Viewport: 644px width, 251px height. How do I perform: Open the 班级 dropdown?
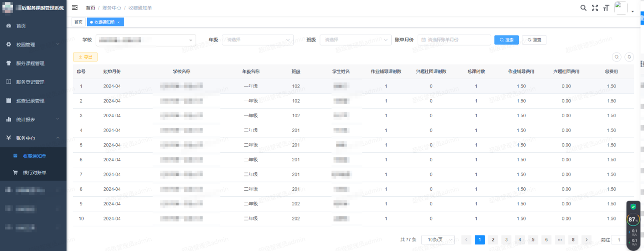pos(356,40)
